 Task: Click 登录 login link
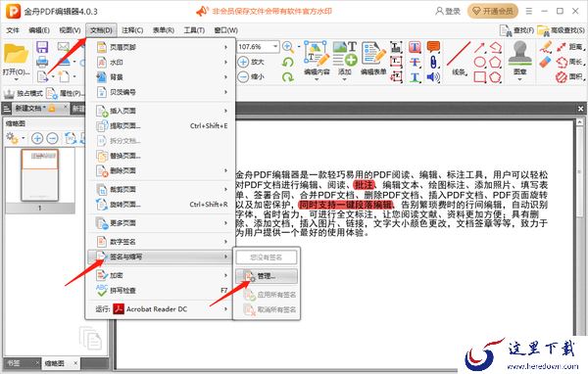[x=448, y=11]
